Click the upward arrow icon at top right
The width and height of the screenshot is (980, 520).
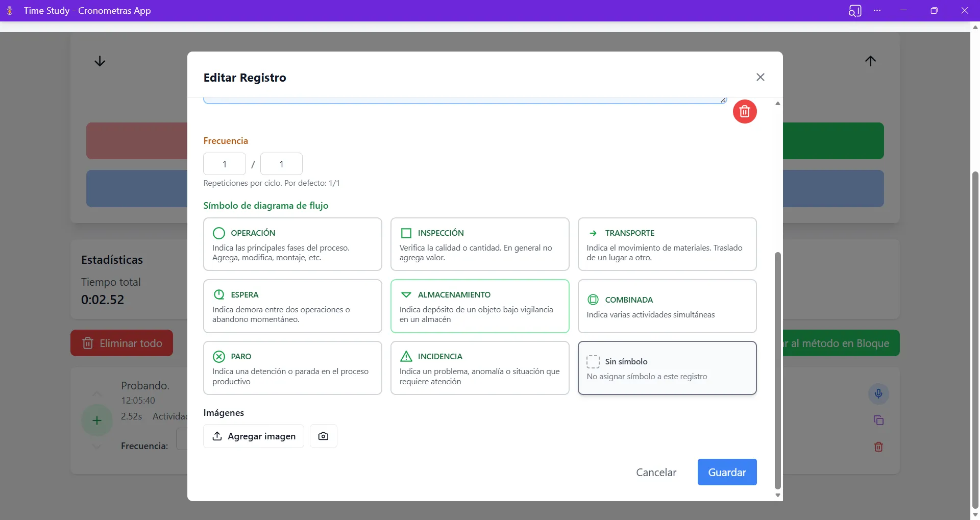click(871, 61)
